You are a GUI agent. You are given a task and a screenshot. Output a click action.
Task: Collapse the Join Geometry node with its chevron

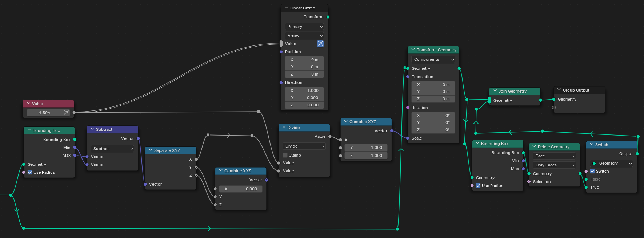(x=495, y=91)
